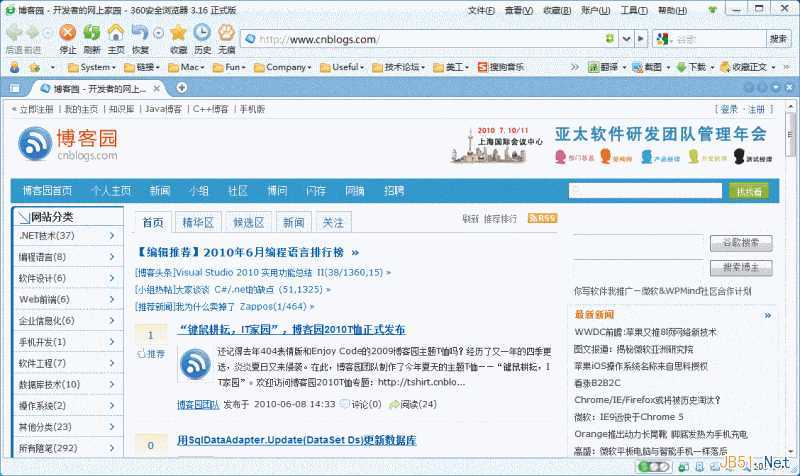Expand the System bookmarks folder

point(92,67)
